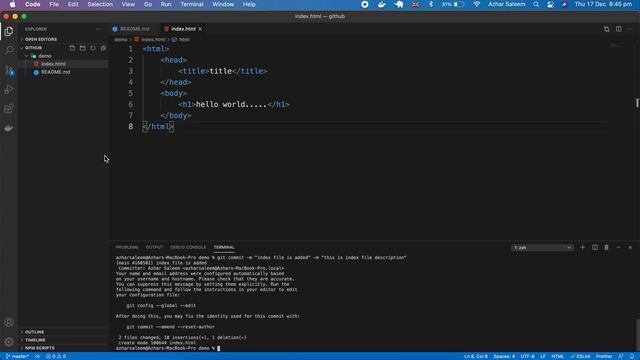Click New Folder icon in GITHUB section
The width and height of the screenshot is (640, 360).
pyautogui.click(x=82, y=48)
